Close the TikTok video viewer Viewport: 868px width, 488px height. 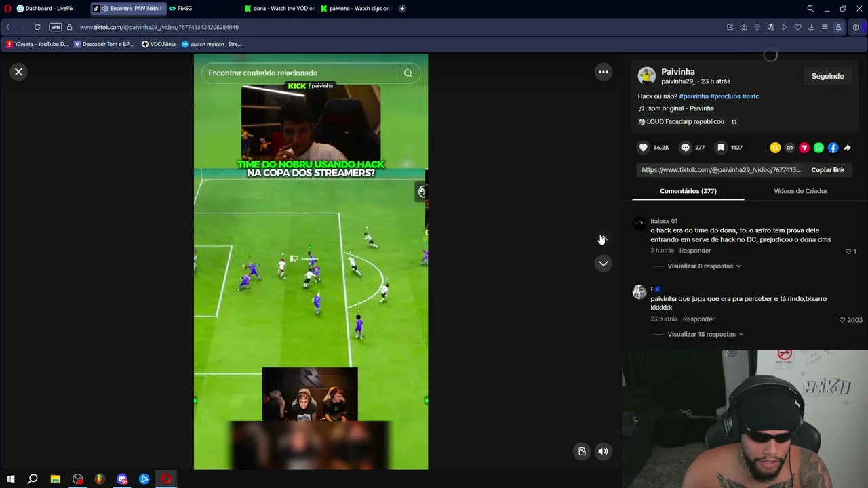click(19, 72)
